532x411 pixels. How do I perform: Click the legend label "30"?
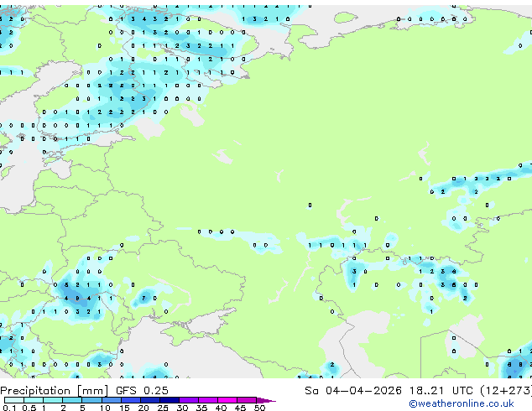182,408
